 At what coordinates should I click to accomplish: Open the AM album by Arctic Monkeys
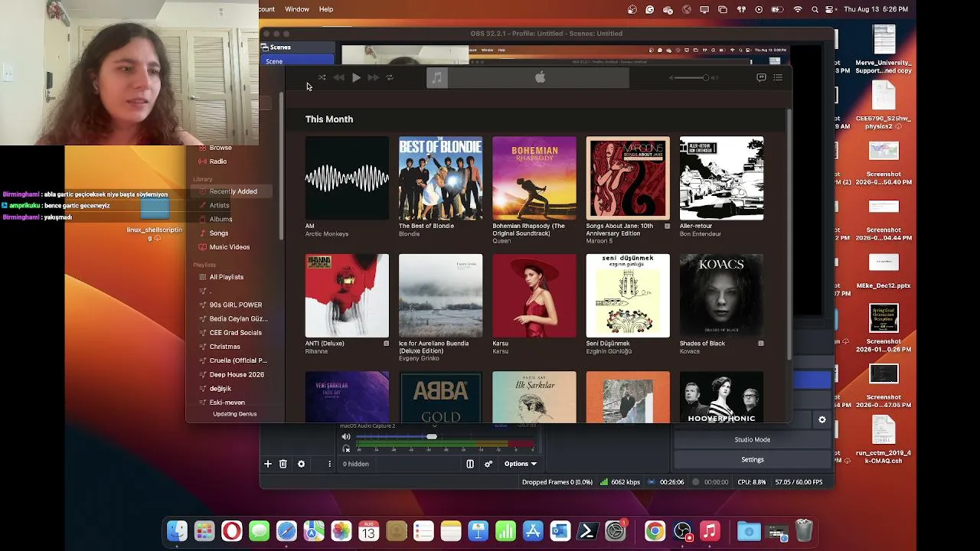point(347,178)
